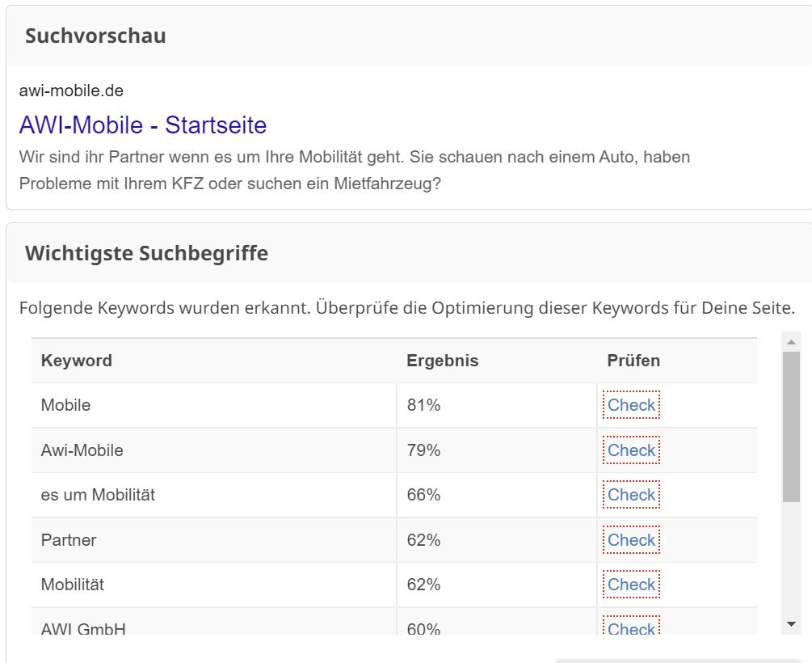Click the search preview description snippet
Image resolution: width=812 pixels, height=663 pixels.
[x=355, y=170]
